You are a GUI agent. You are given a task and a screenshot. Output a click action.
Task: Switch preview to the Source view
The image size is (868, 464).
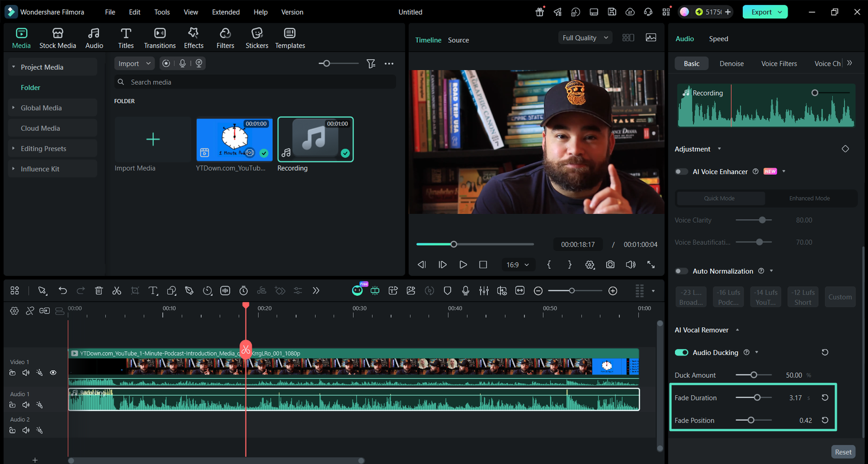click(458, 40)
